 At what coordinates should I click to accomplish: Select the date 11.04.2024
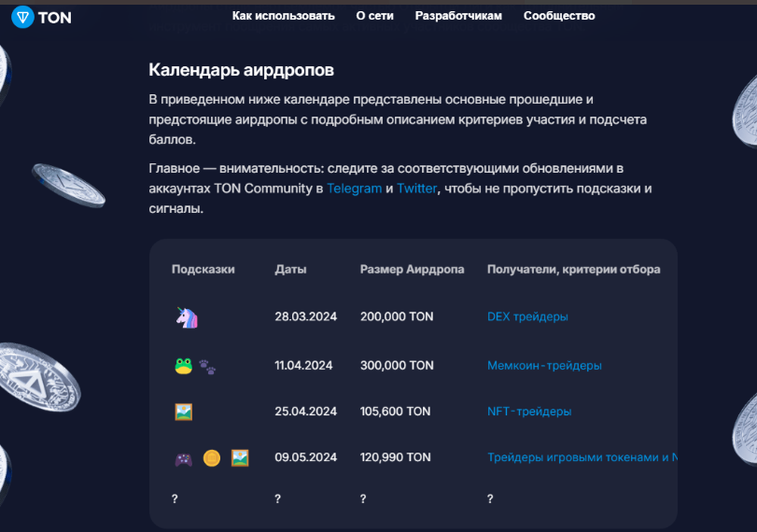pyautogui.click(x=303, y=366)
